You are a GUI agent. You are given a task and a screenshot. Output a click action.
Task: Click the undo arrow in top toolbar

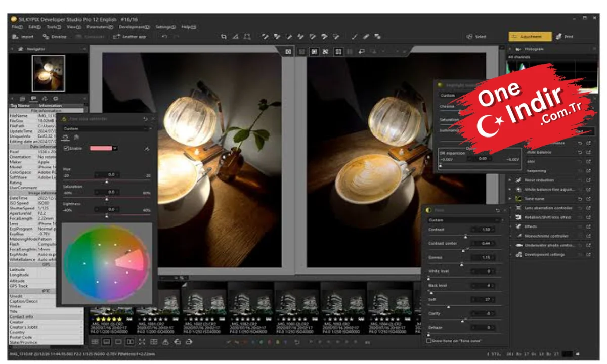(x=164, y=37)
